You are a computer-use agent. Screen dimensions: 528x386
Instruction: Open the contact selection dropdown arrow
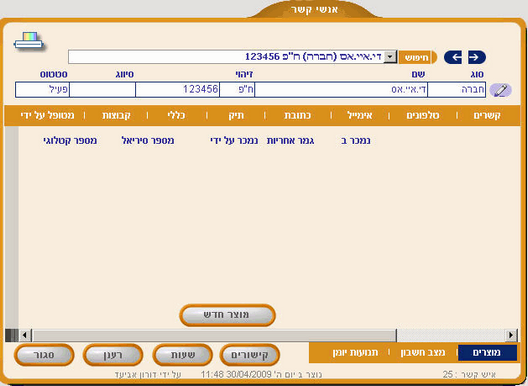click(x=390, y=57)
